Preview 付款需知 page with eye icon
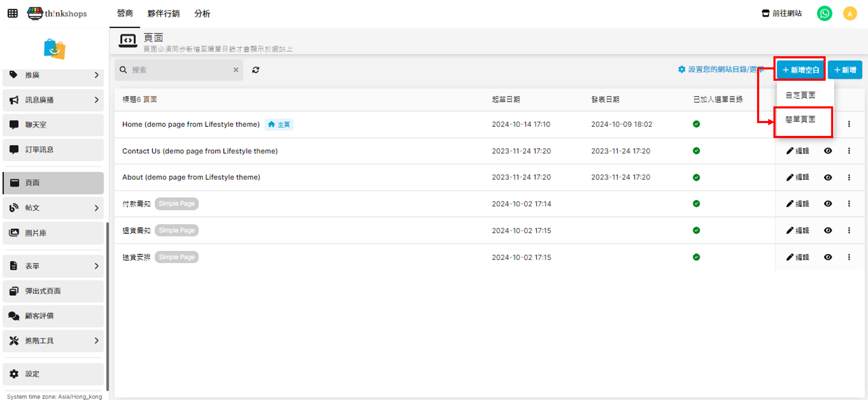 [828, 203]
